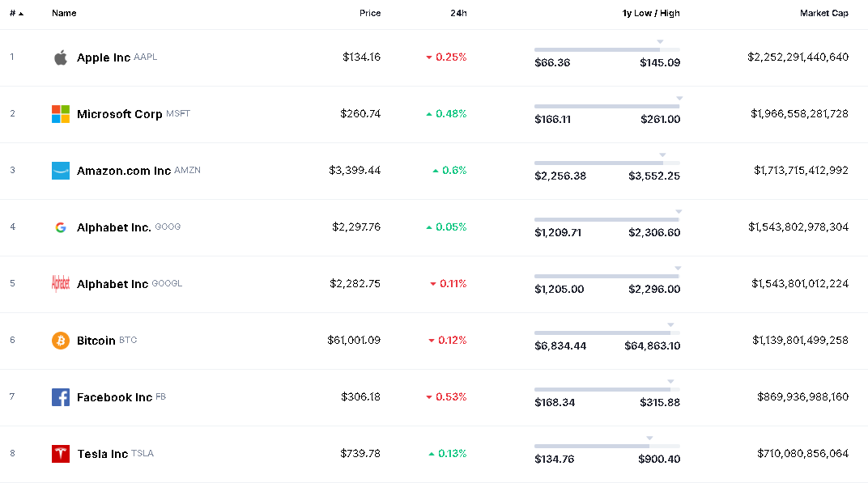Viewport: 868px width, 483px height.
Task: Click the 1y Low / High column header
Action: pyautogui.click(x=651, y=14)
